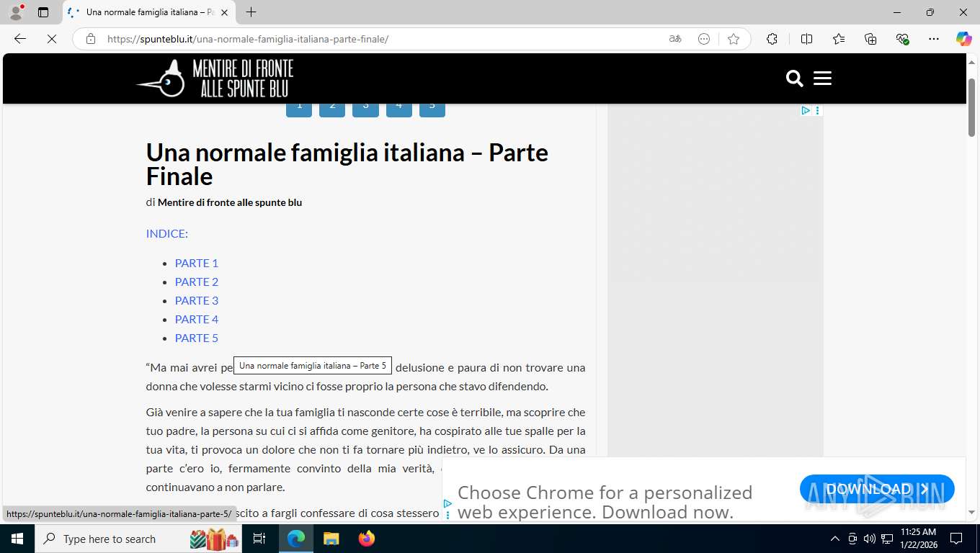980x553 pixels.
Task: Click the AdChoices icon on sidebar ad
Action: (806, 110)
